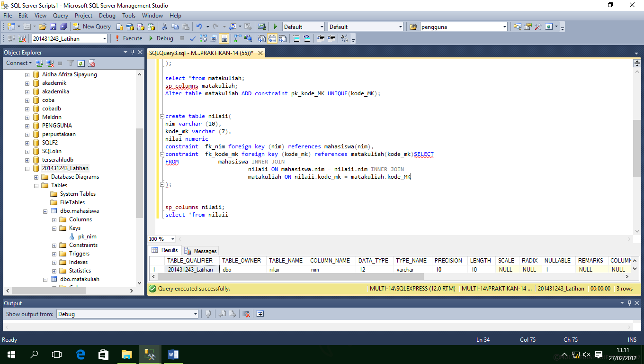
Task: Open the Query menu
Action: click(60, 15)
